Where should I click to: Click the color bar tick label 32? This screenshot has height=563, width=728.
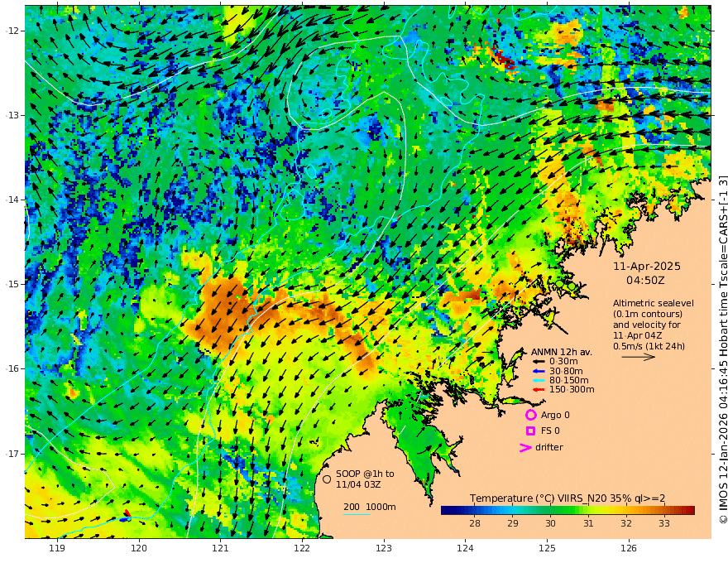626,523
